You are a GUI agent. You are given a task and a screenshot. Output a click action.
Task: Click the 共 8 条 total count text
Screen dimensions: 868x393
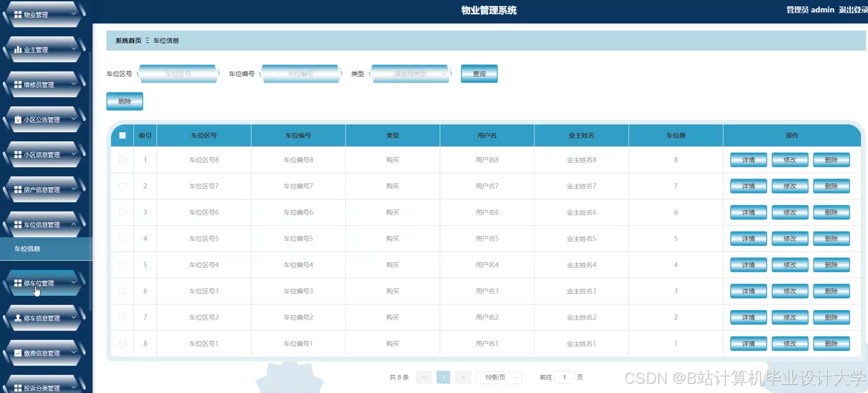click(x=399, y=377)
